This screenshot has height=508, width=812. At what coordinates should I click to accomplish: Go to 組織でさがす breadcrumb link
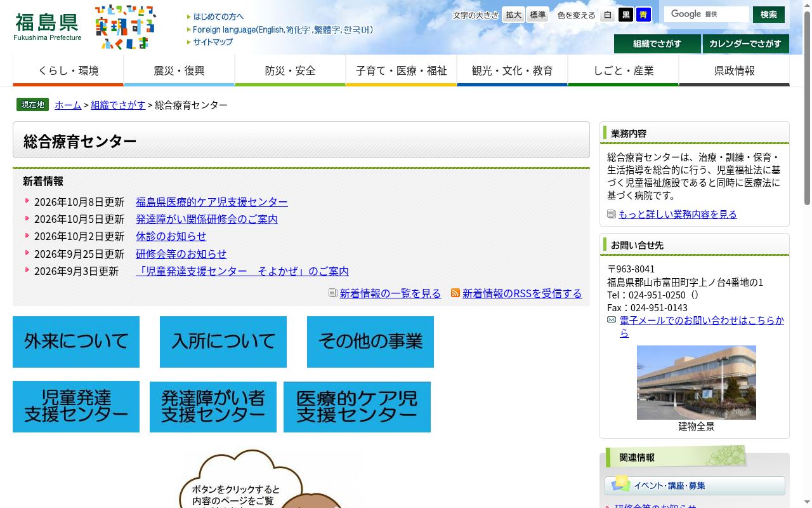point(118,105)
